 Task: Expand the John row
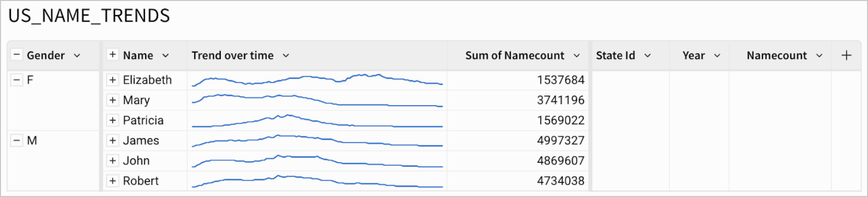(113, 160)
